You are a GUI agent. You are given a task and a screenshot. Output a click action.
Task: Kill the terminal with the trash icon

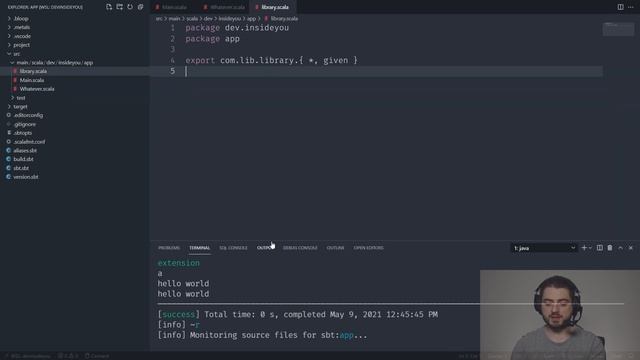pos(610,248)
